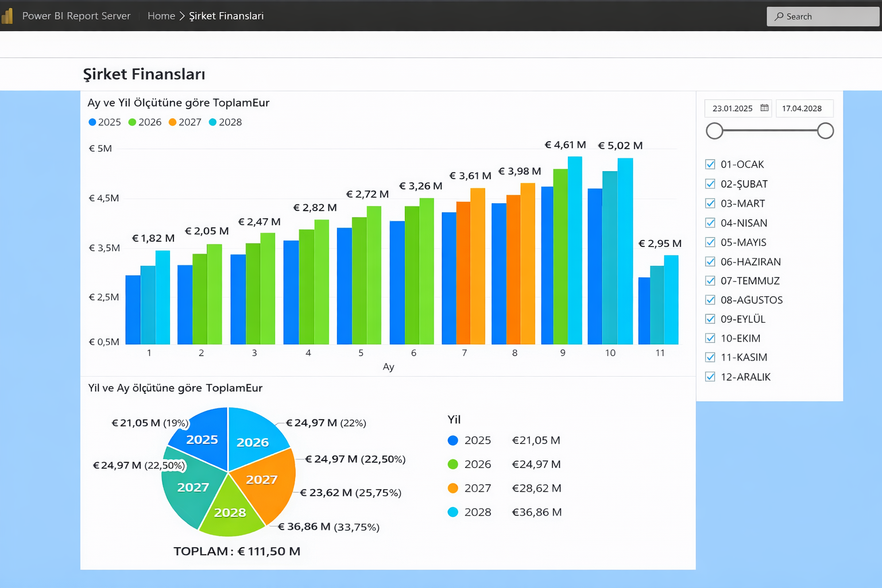882x588 pixels.
Task: Click the '€ 2,72 M' bar data label
Action: point(367,194)
